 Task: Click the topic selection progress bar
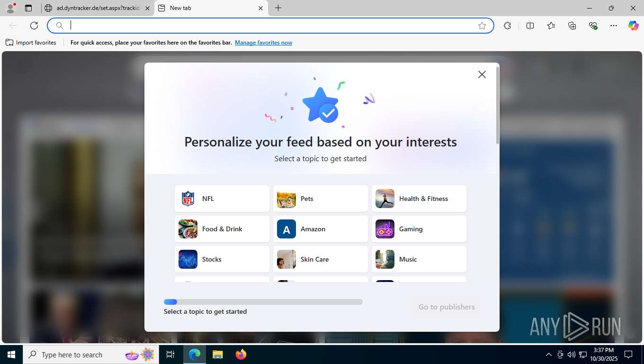click(263, 302)
